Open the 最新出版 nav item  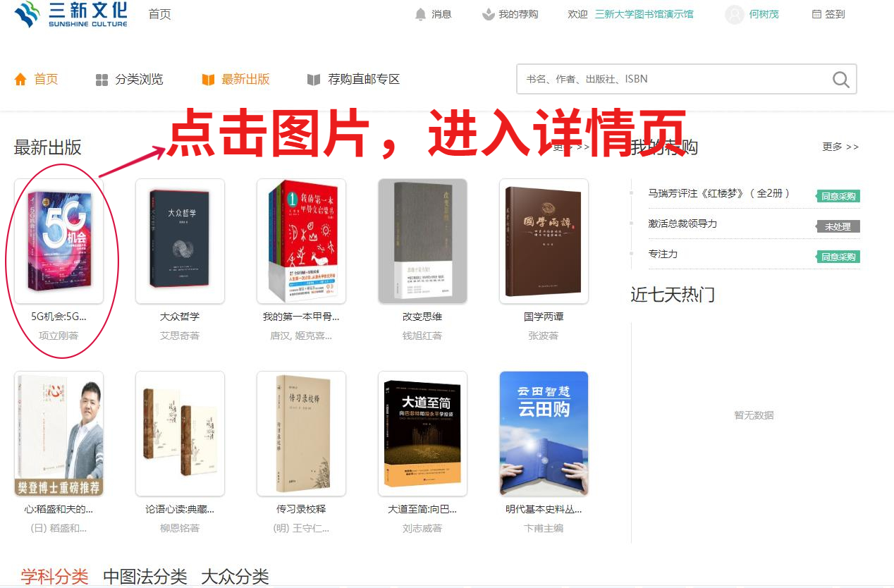tap(235, 79)
